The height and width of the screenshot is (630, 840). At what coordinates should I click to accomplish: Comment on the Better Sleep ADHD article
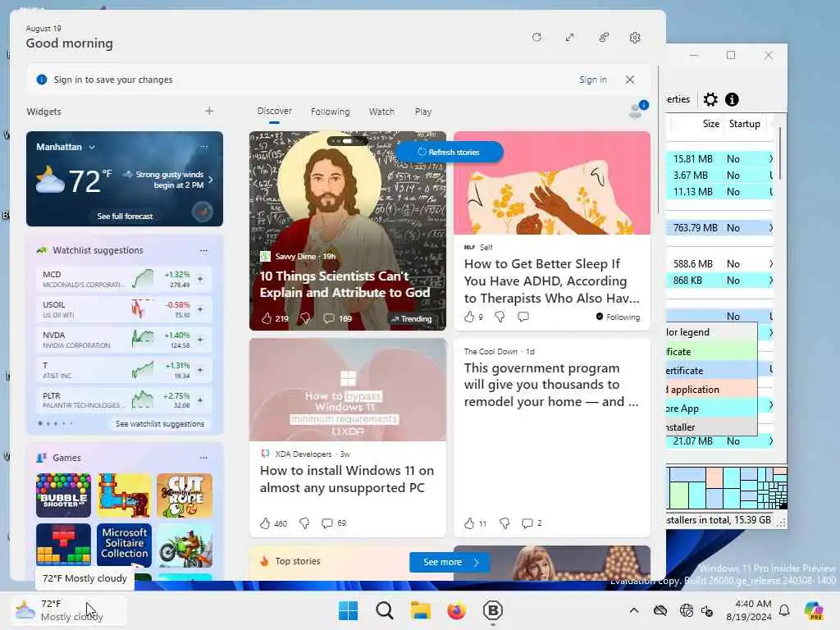pos(523,317)
